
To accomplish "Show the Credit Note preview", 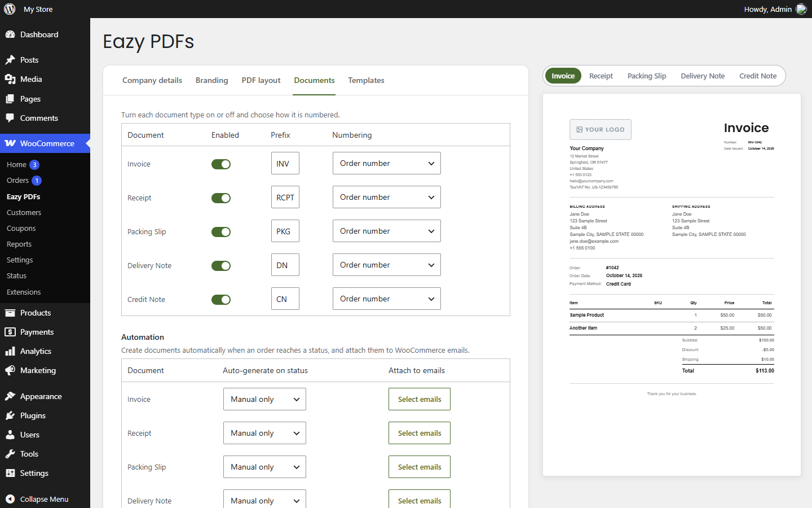I will point(758,76).
